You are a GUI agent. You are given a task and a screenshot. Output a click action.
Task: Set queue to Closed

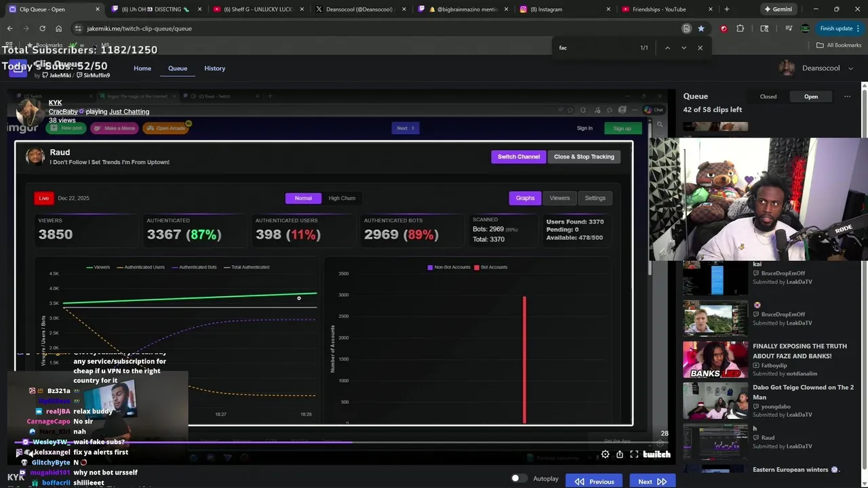[768, 96]
